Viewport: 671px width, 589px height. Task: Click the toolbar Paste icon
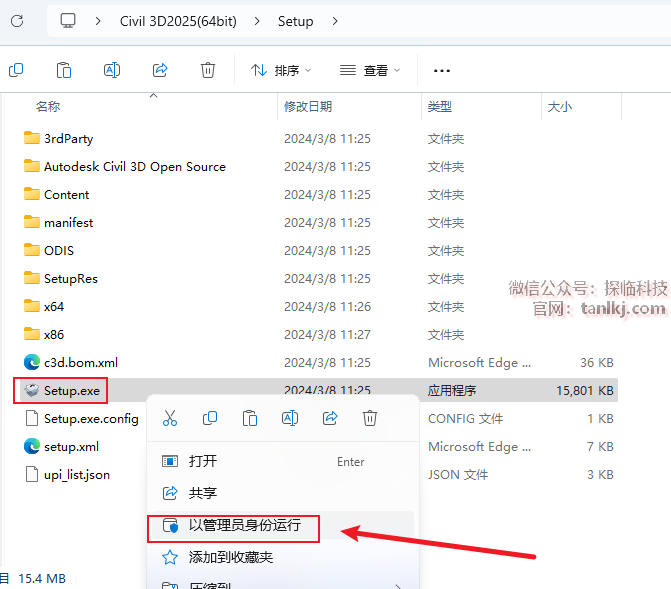[64, 70]
